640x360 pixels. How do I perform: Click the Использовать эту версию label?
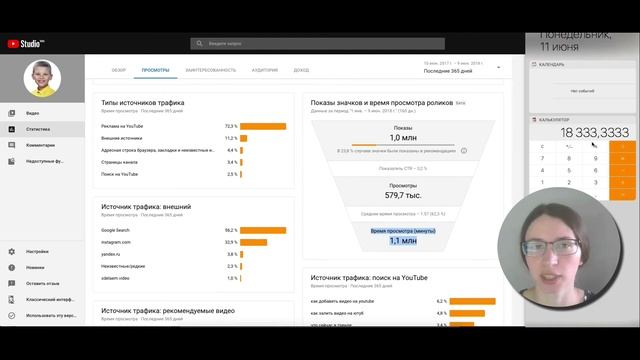point(51,316)
